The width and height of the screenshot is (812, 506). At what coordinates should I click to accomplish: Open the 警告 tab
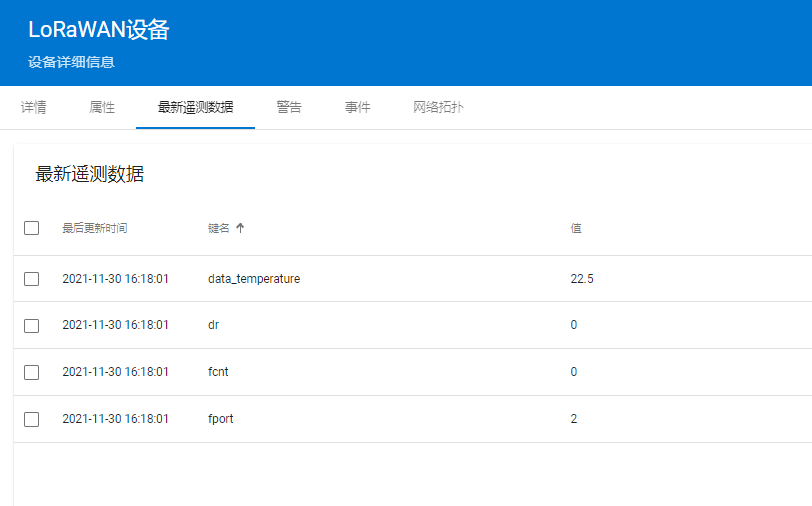click(x=289, y=107)
